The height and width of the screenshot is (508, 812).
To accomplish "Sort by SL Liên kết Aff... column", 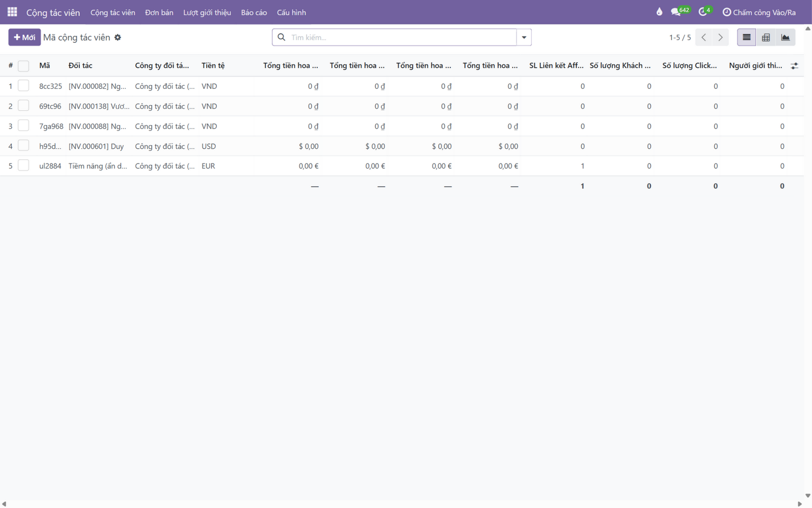I will (556, 66).
